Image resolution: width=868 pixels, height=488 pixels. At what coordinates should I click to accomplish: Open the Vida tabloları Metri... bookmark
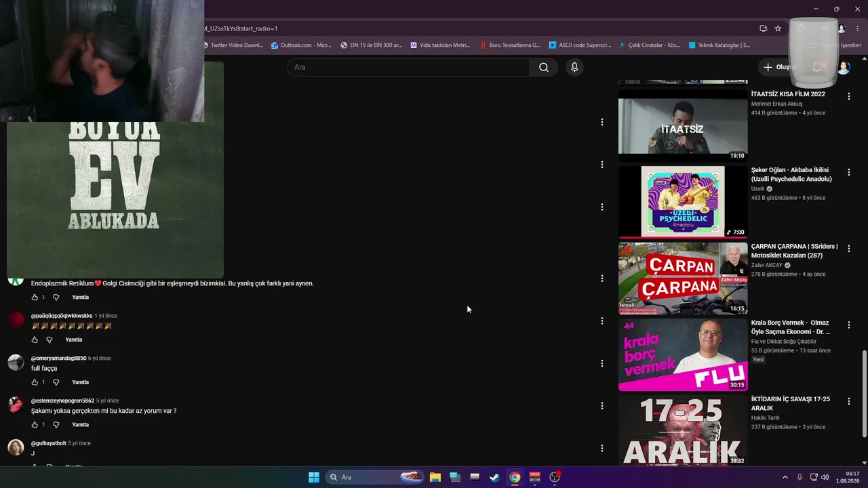(x=440, y=45)
